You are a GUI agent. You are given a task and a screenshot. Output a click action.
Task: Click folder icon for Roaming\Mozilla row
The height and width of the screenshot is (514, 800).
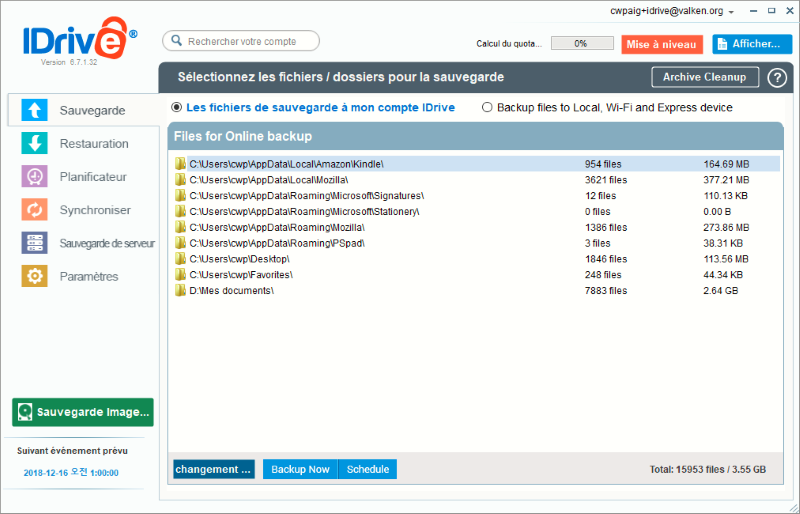(180, 227)
